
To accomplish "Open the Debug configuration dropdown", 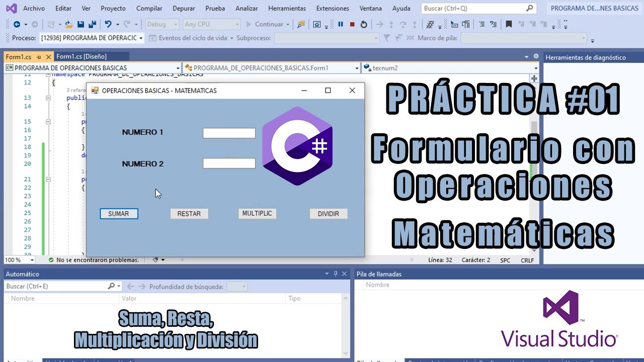I will (162, 24).
